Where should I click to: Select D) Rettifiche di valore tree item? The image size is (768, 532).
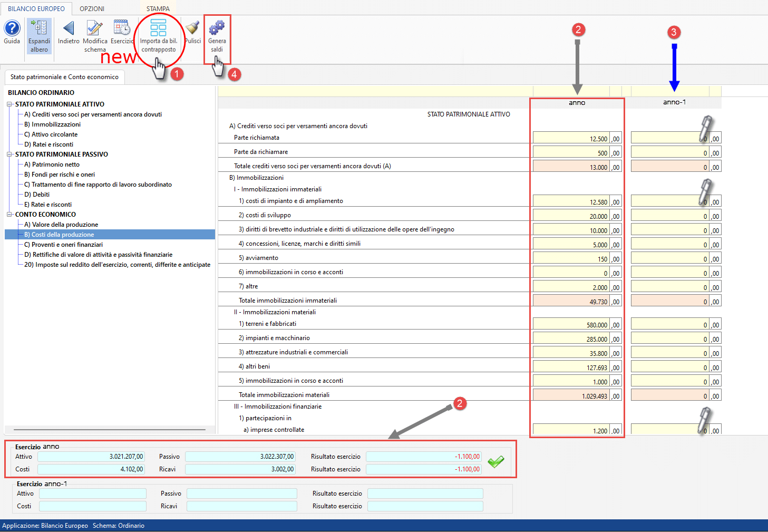click(x=98, y=255)
